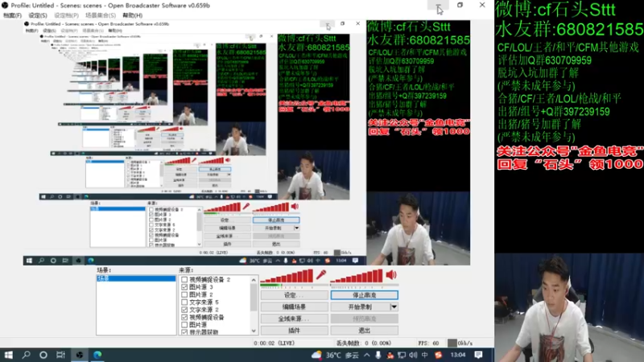Enable the 图片源 2 source checkbox

184,294
